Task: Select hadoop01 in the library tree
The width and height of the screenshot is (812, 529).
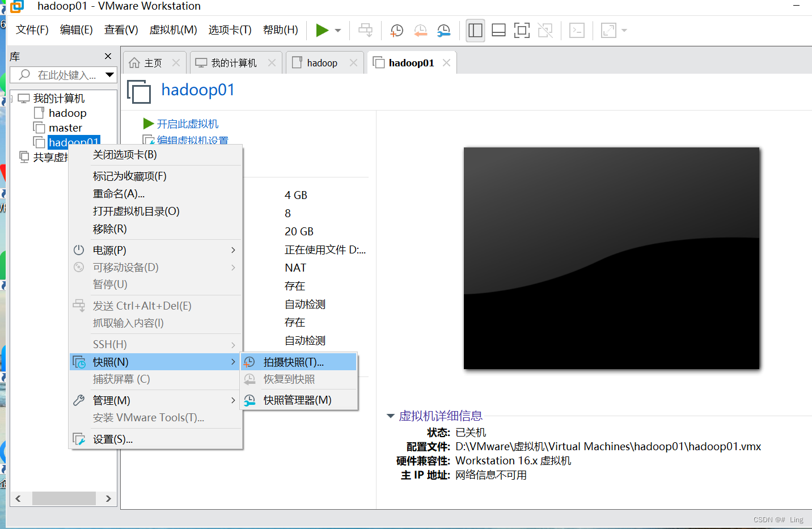Action: [74, 142]
